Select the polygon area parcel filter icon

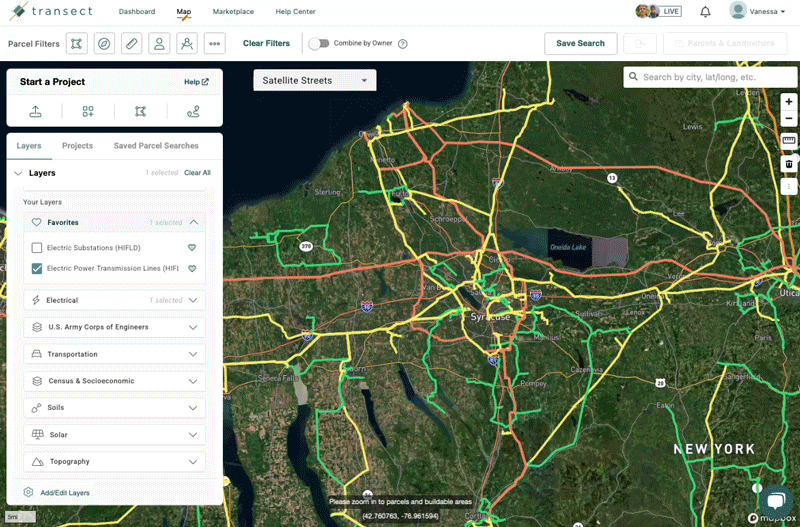tap(77, 43)
